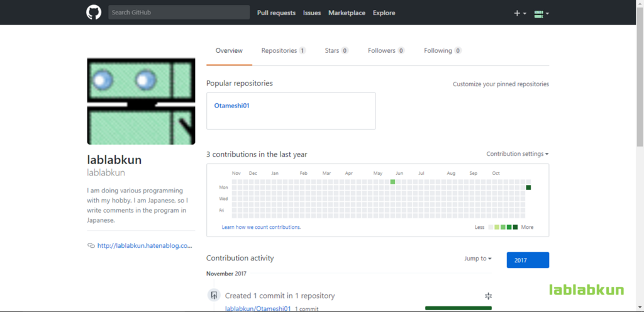Open the GitHub Octocat logo homepage

(x=94, y=13)
